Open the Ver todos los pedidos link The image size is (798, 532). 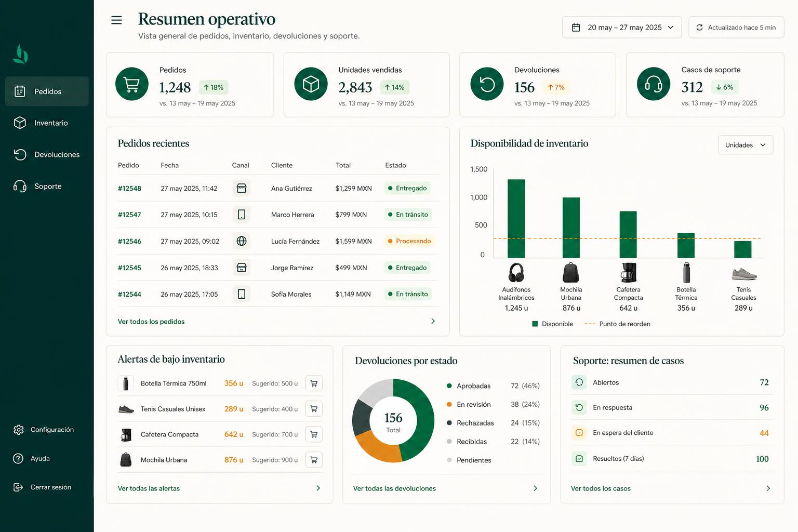tap(151, 322)
